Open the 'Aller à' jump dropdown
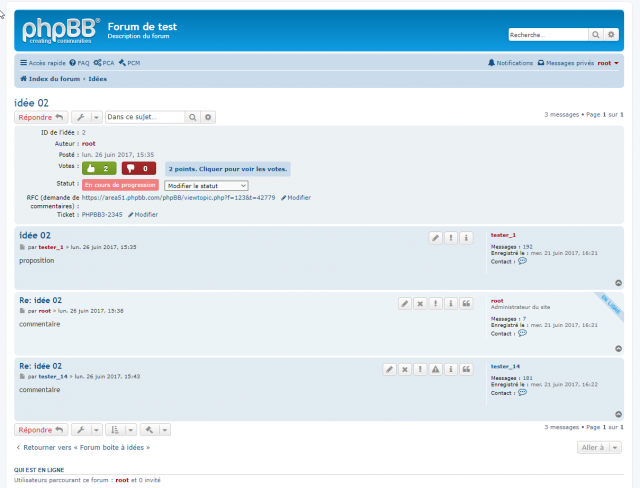 [600, 447]
